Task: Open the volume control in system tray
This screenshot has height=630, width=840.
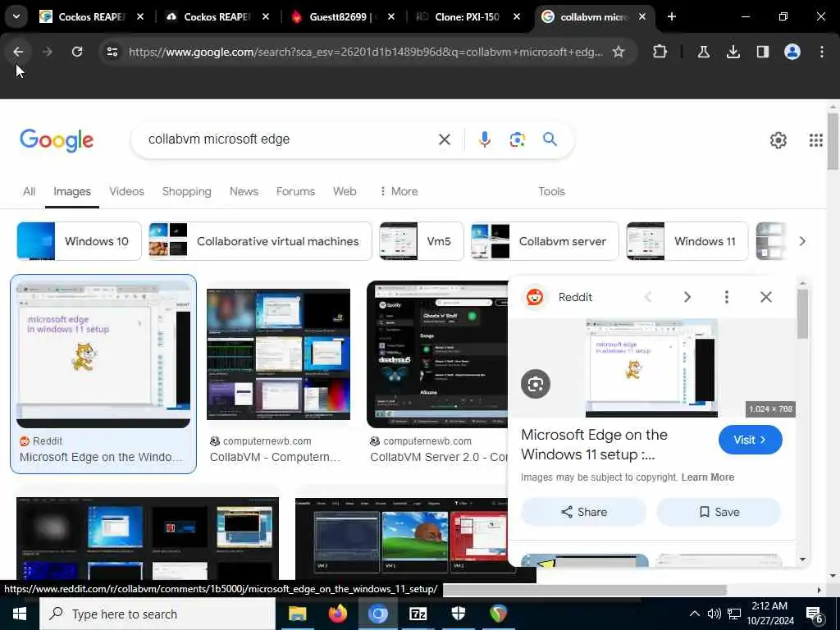Action: coord(714,614)
